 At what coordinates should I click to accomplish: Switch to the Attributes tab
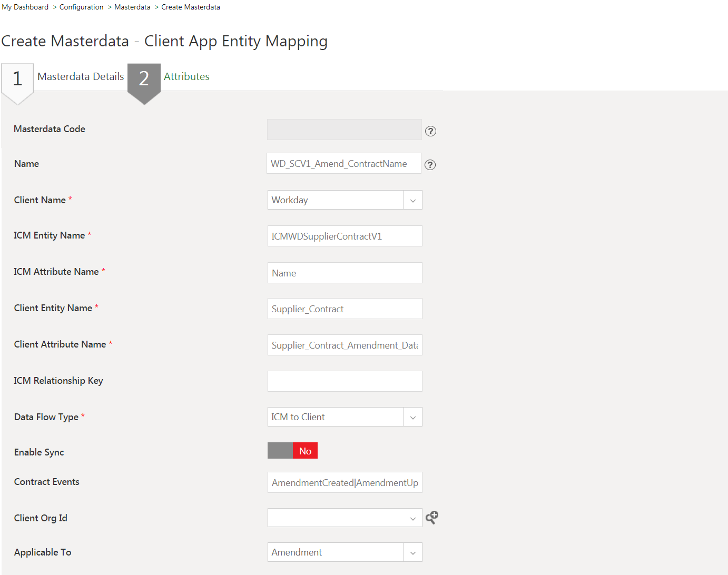186,77
